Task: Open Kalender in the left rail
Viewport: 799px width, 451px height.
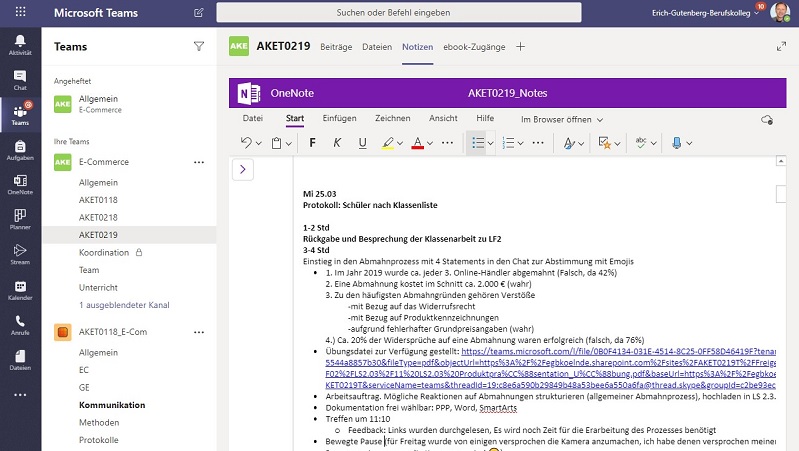Action: [20, 290]
